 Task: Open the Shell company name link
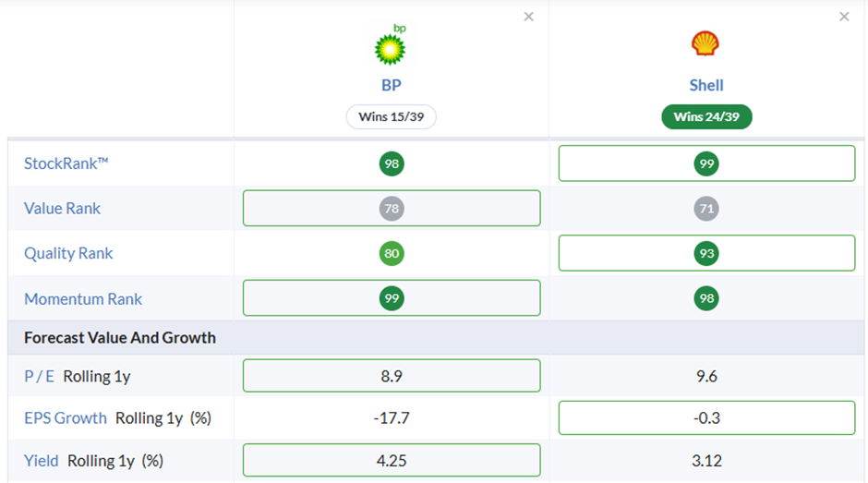[x=706, y=85]
